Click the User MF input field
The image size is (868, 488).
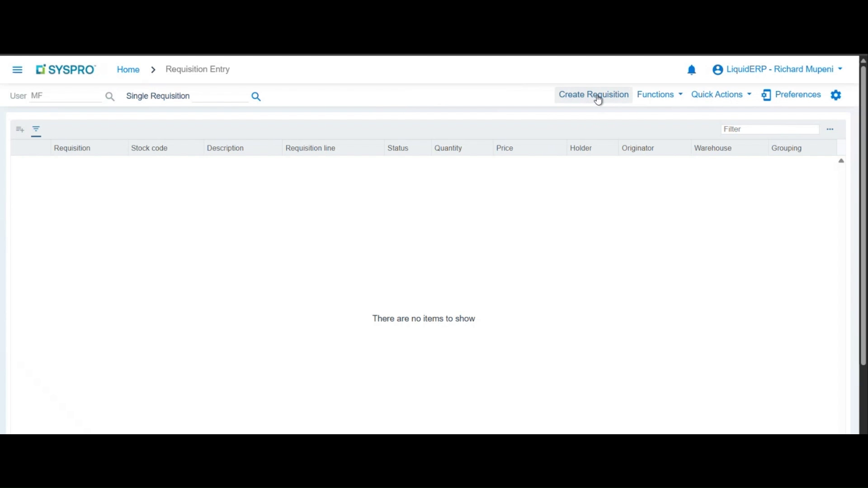[66, 95]
